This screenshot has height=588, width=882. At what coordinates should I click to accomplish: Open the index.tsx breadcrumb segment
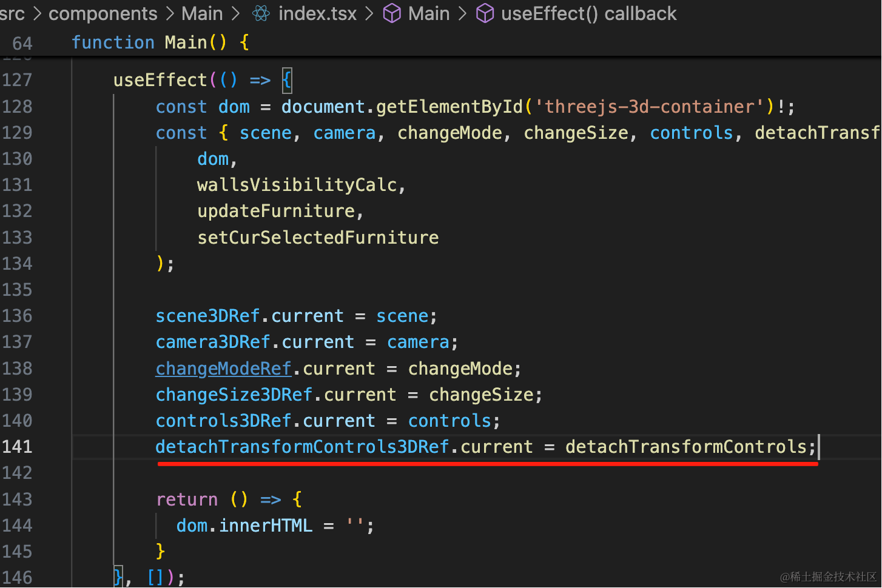(x=317, y=13)
